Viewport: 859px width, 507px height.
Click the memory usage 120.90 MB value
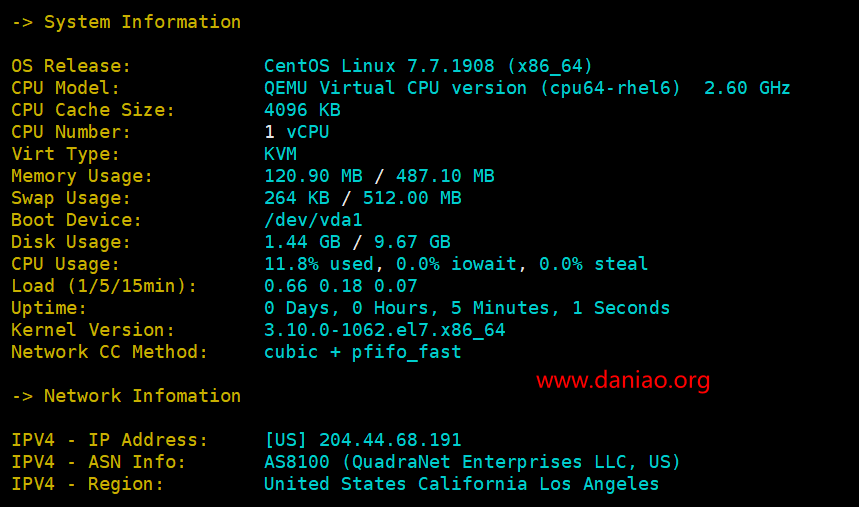(313, 176)
